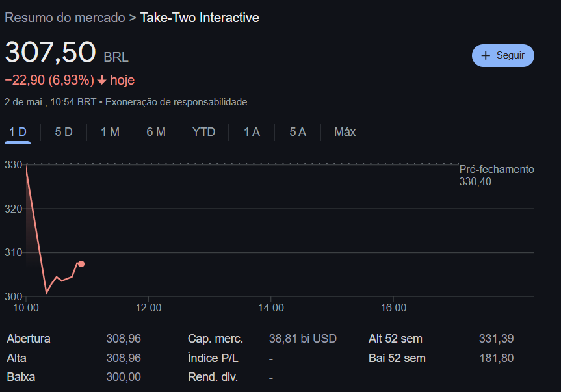Click the Pré-fechamento 330,40 label

click(497, 176)
